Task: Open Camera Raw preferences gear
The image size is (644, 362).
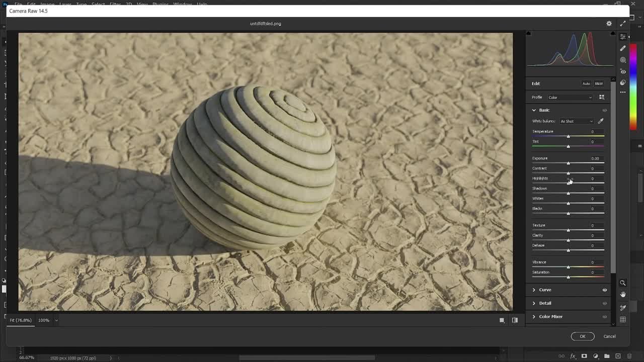Action: 609,23
